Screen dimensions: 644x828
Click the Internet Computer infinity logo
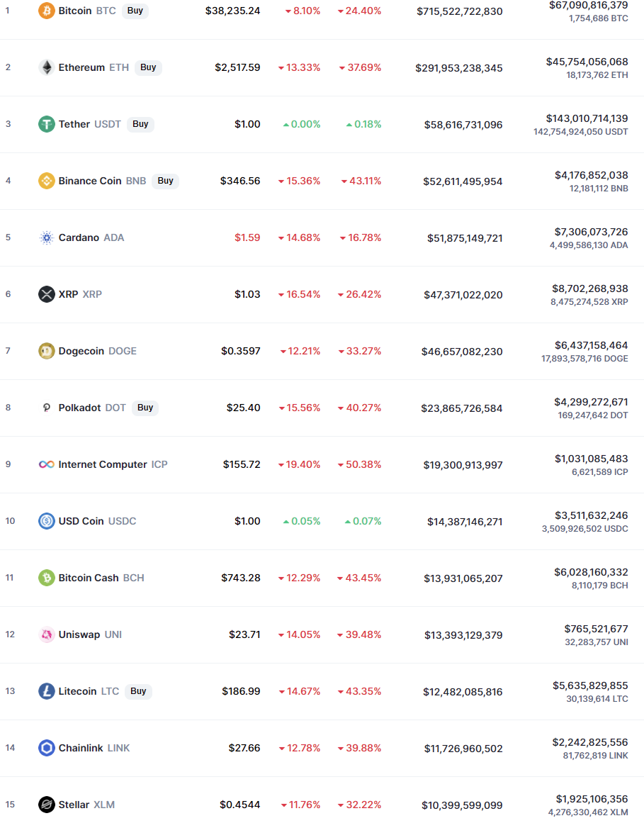click(x=46, y=464)
